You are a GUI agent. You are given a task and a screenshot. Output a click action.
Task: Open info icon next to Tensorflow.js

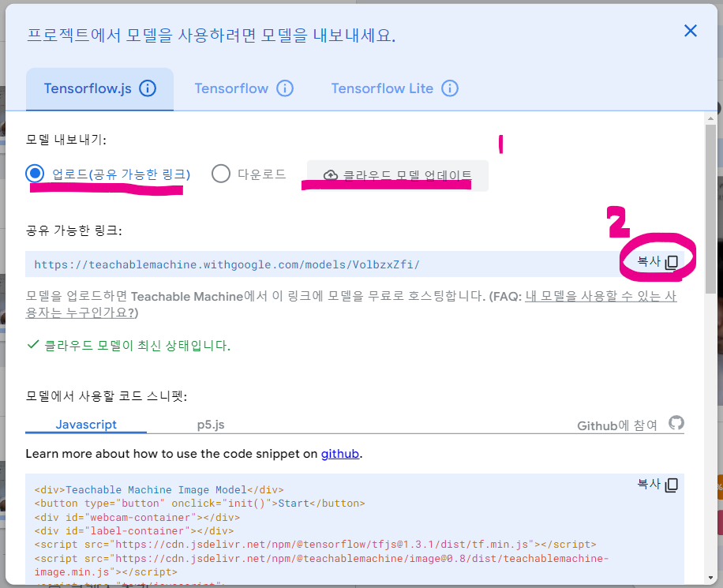[x=148, y=88]
